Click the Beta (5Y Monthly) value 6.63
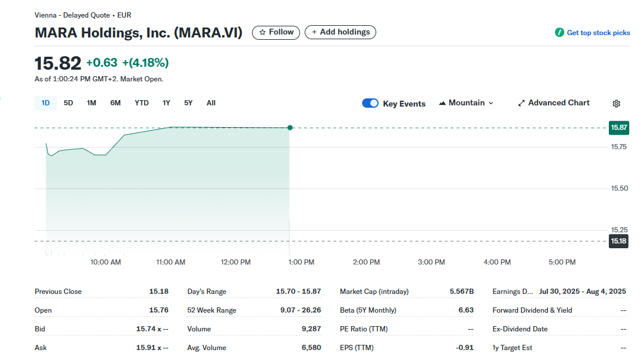Viewport: 644px width, 363px height. coord(466,310)
